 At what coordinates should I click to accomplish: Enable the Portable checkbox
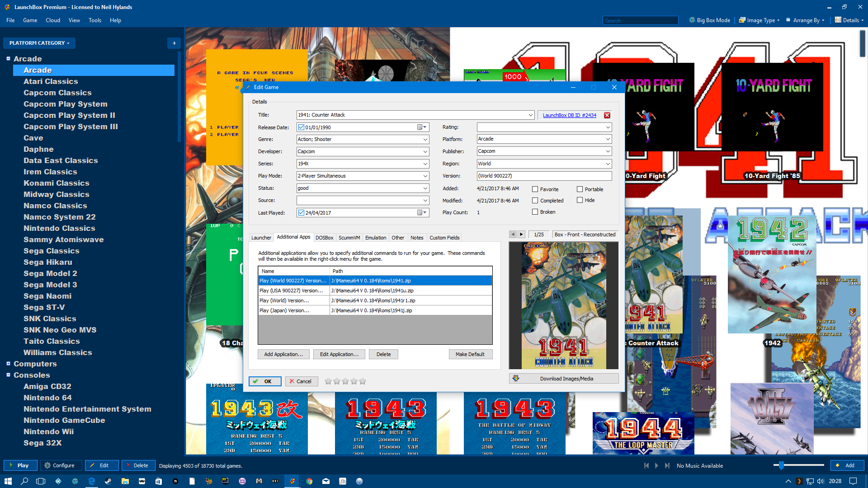[580, 189]
